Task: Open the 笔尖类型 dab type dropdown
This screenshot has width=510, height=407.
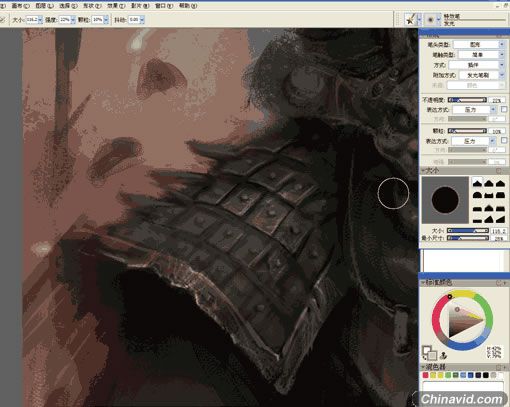Action: (478, 44)
